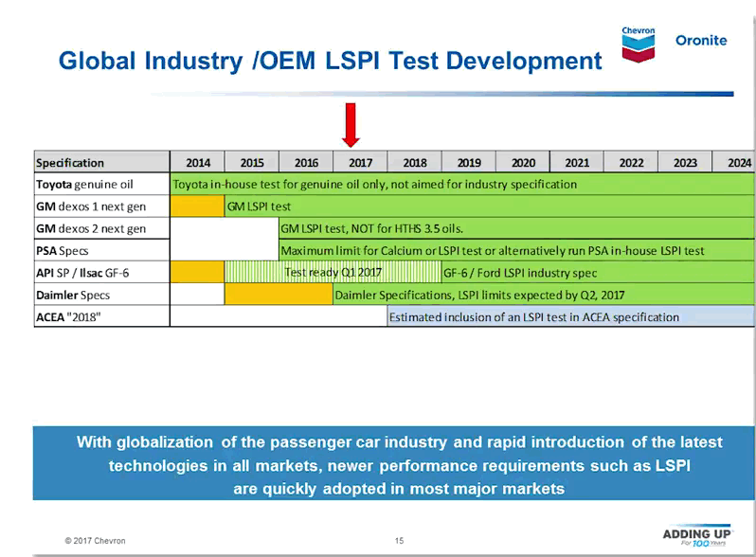The width and height of the screenshot is (756, 557).
Task: Click the Daimler Specifications LSPI limits bar
Action: (x=544, y=296)
